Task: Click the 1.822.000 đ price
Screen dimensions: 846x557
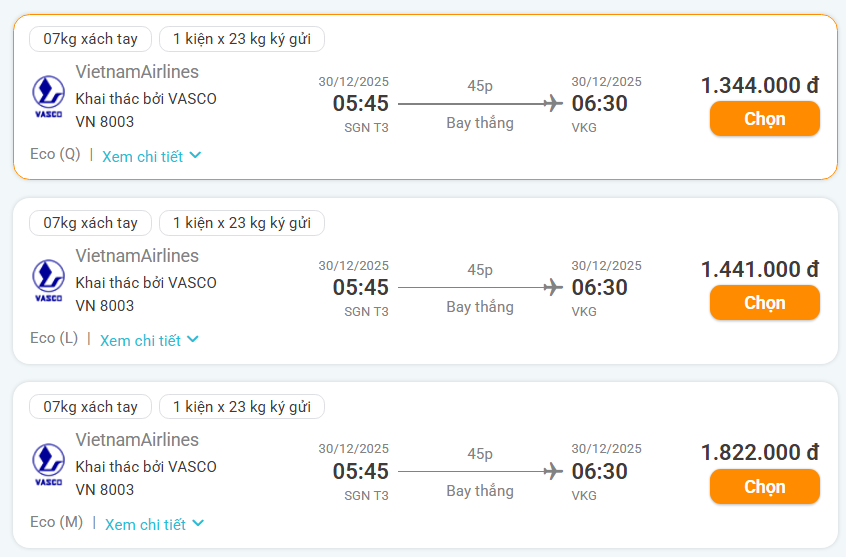Action: point(760,453)
